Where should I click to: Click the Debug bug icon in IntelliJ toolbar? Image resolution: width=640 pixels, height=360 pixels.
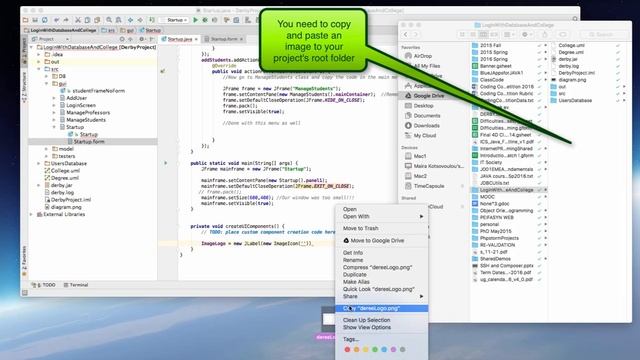[205, 20]
